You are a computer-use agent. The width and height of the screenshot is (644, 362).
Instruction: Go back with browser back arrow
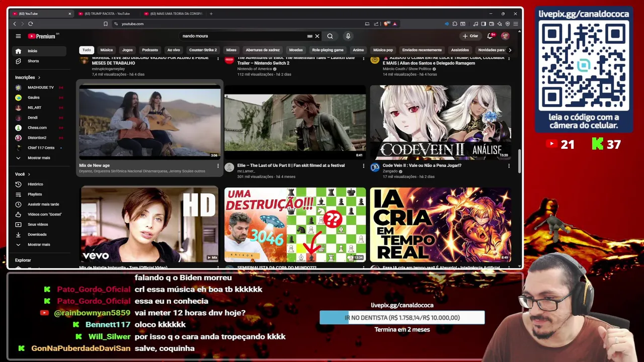15,24
